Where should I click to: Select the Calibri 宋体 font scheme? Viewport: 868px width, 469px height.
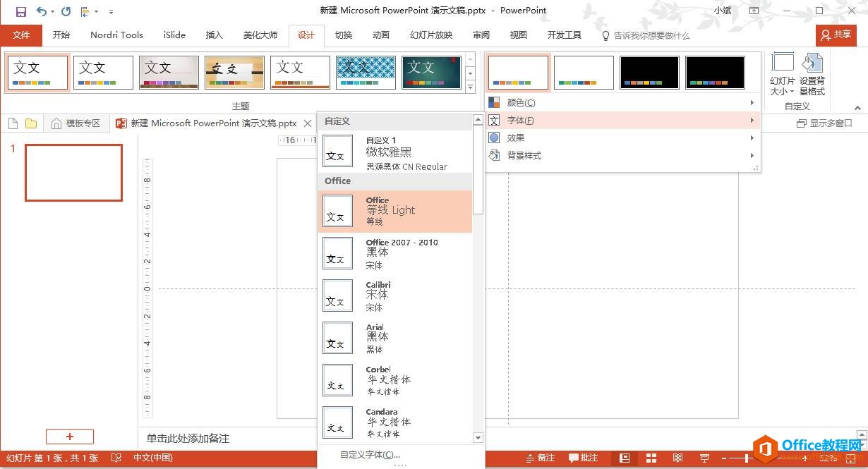click(395, 295)
